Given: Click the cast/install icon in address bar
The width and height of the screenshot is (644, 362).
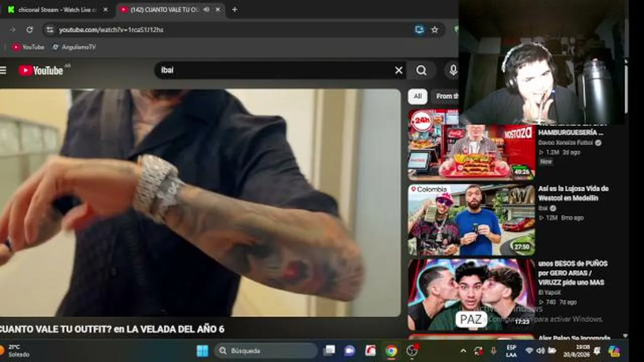Looking at the screenshot, I should click(x=419, y=30).
